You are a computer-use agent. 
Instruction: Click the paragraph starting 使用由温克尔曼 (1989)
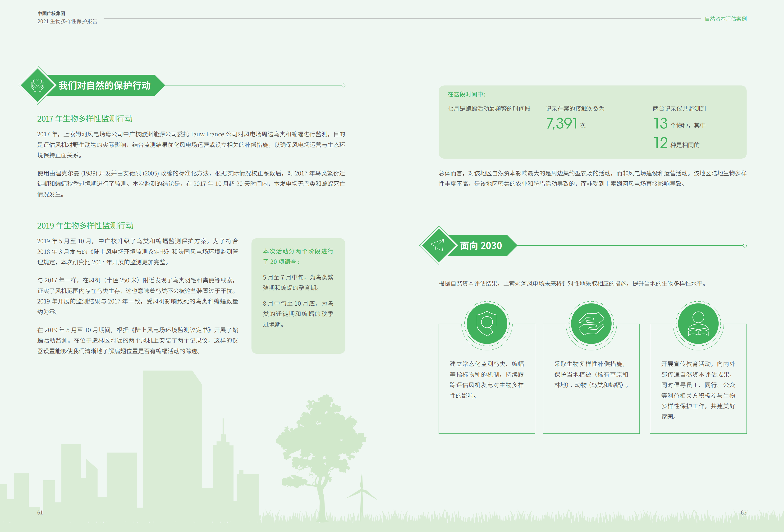pos(191,184)
